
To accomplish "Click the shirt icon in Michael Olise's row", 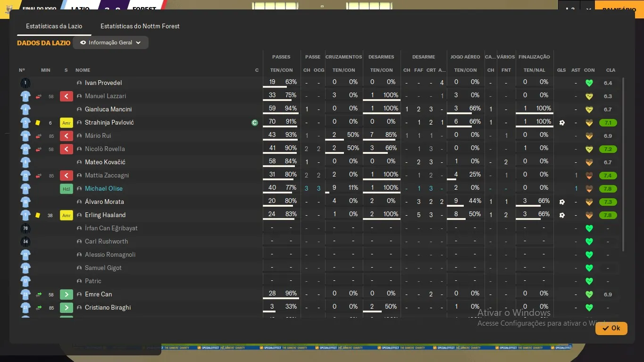I will pos(25,189).
